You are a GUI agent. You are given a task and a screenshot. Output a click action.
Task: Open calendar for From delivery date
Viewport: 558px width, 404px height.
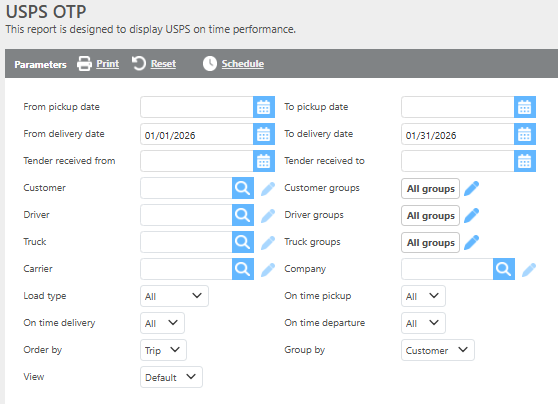coord(264,134)
